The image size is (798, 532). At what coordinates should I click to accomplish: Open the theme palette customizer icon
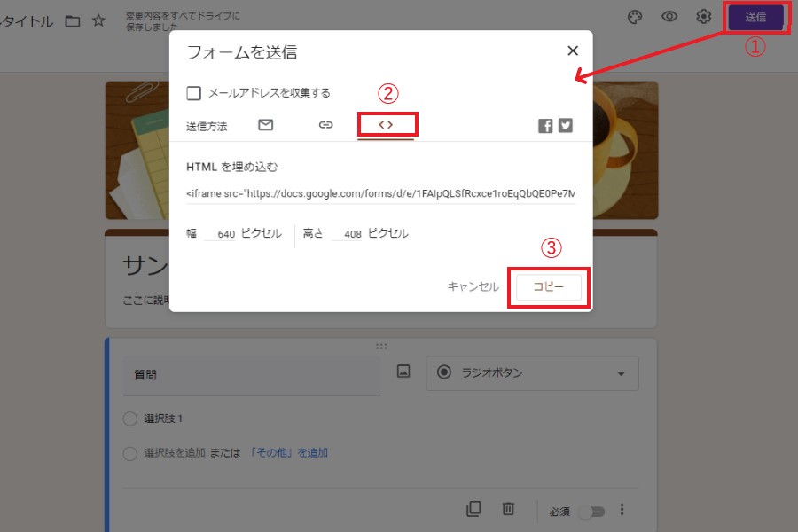point(634,18)
